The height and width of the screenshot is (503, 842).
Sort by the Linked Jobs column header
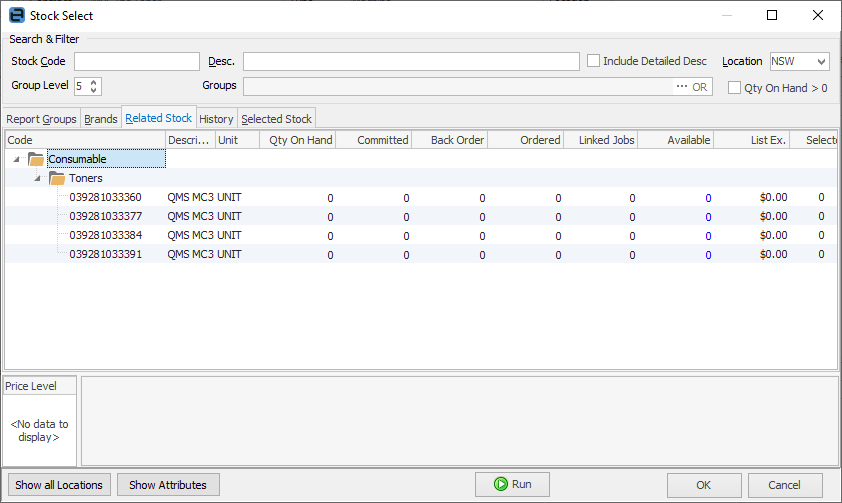point(600,140)
